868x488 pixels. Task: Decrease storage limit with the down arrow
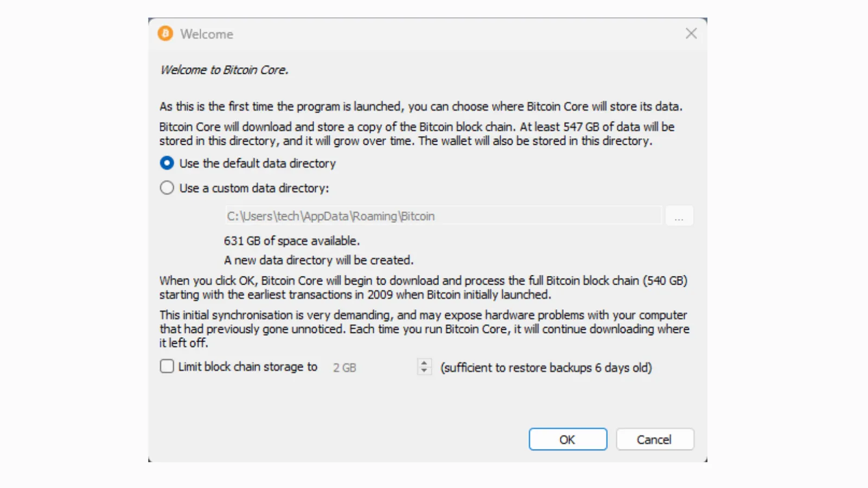pos(424,371)
